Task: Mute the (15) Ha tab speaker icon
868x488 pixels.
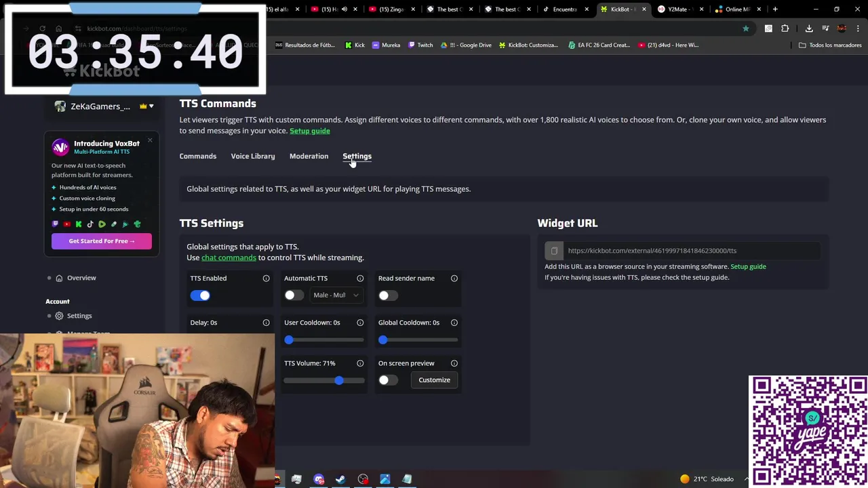Action: 344,9
